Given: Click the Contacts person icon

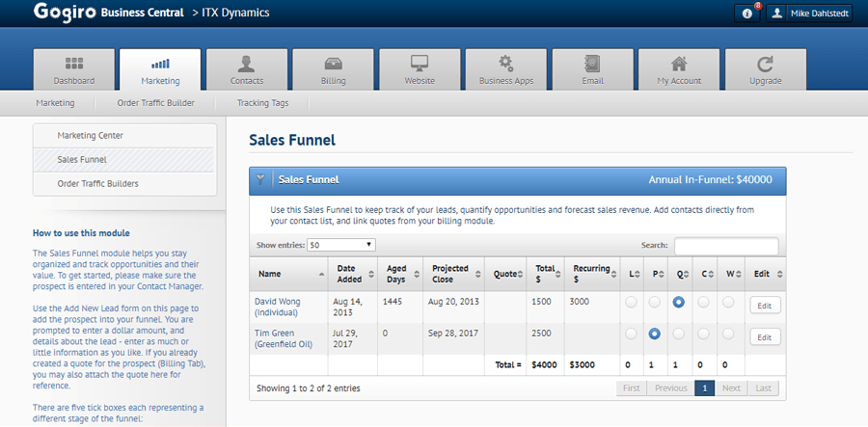Looking at the screenshot, I should (x=247, y=64).
